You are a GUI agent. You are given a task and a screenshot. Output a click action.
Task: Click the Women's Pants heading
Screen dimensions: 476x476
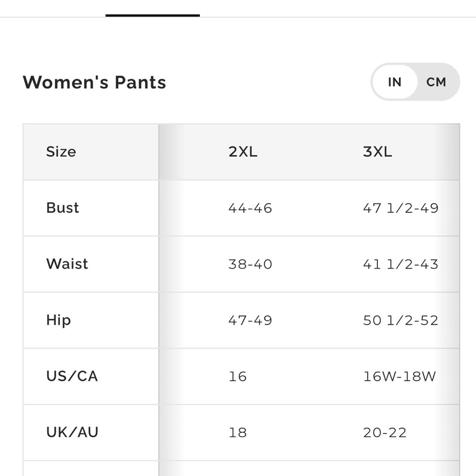coord(94,82)
